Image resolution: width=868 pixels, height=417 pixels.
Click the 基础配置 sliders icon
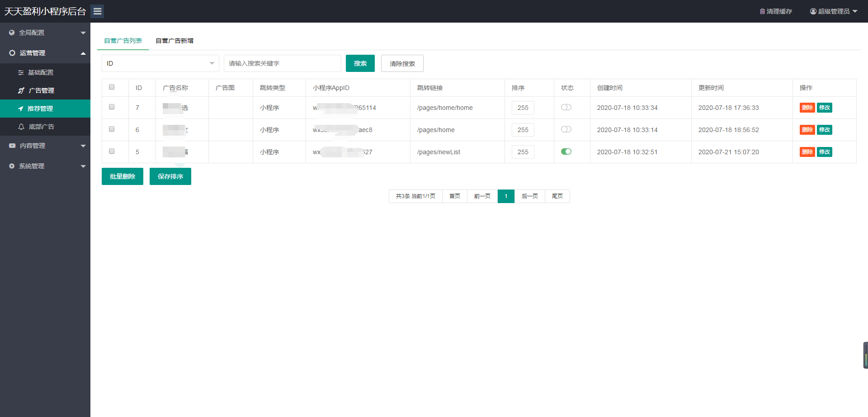[21, 72]
